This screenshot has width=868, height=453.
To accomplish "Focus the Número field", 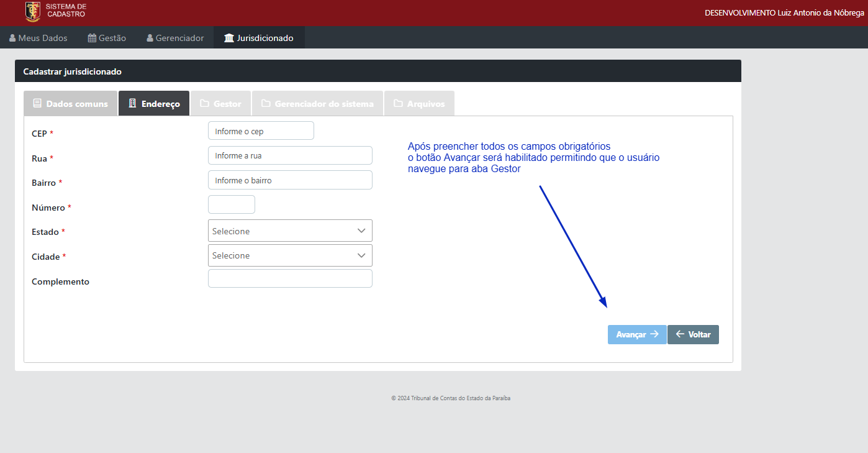I will [x=232, y=204].
